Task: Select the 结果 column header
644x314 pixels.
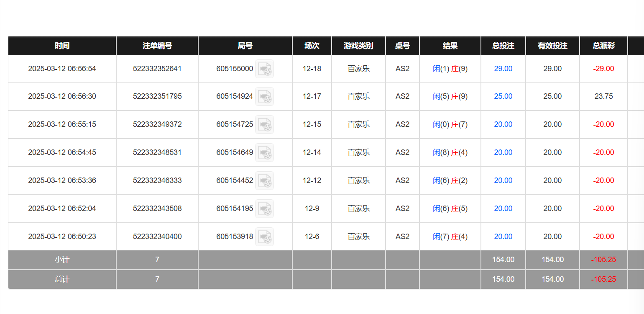Action: 450,46
